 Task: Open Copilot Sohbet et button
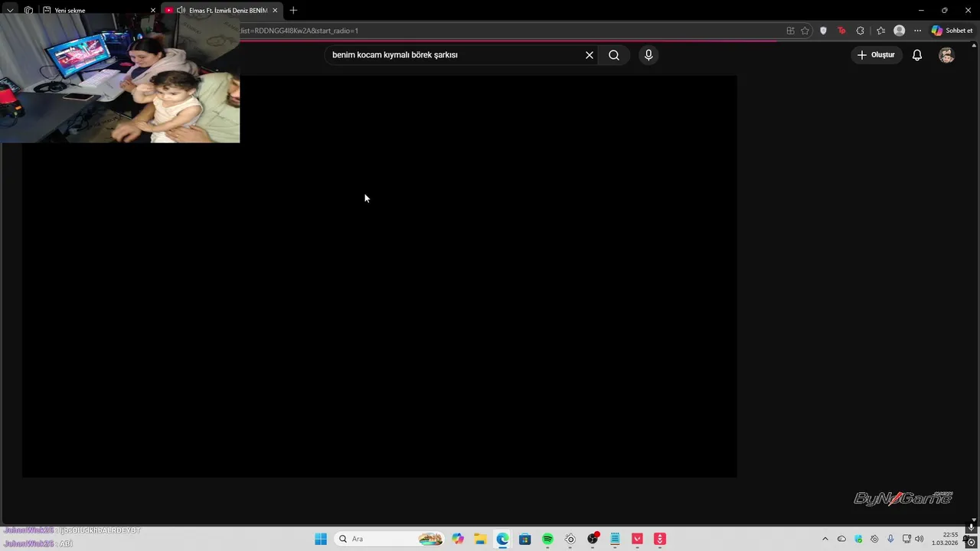point(952,31)
